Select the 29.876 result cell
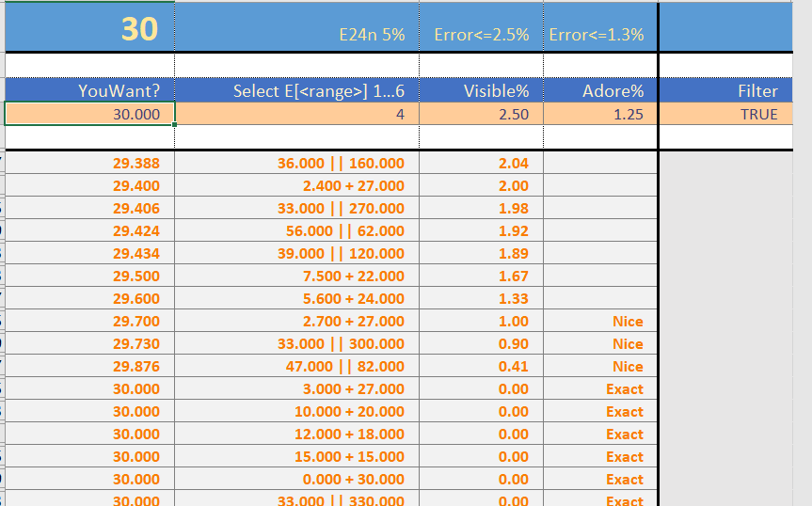 point(89,366)
